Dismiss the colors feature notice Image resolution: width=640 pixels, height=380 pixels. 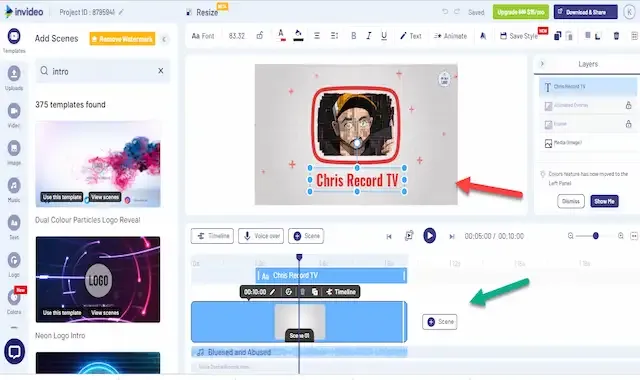tap(571, 201)
